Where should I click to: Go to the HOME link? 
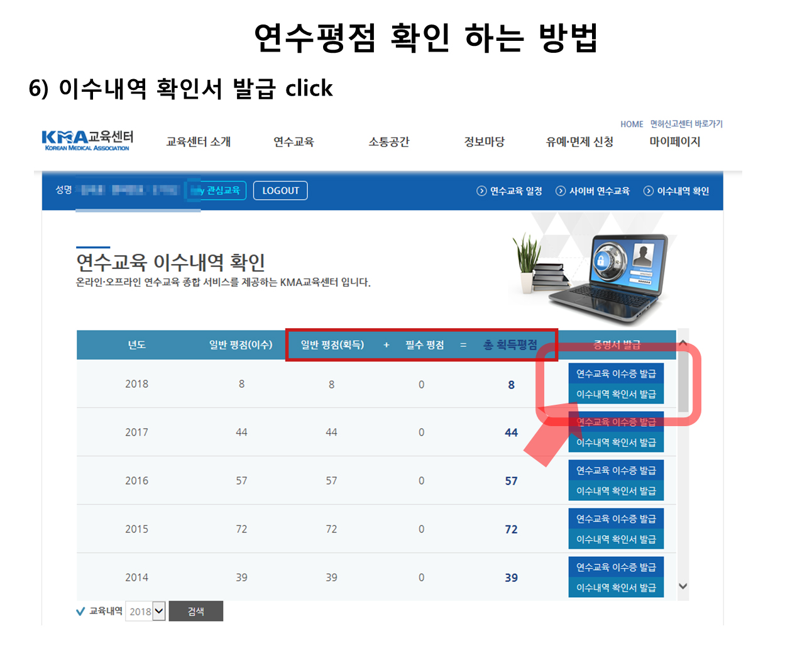click(632, 124)
